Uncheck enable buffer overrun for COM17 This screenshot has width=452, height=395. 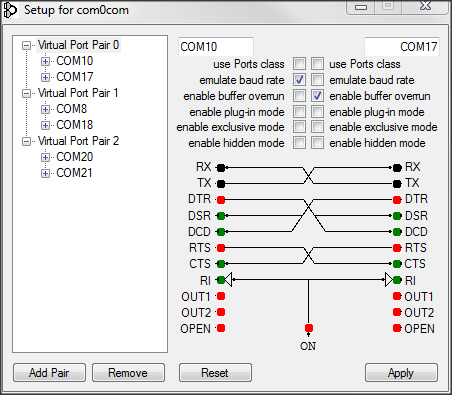pyautogui.click(x=317, y=95)
